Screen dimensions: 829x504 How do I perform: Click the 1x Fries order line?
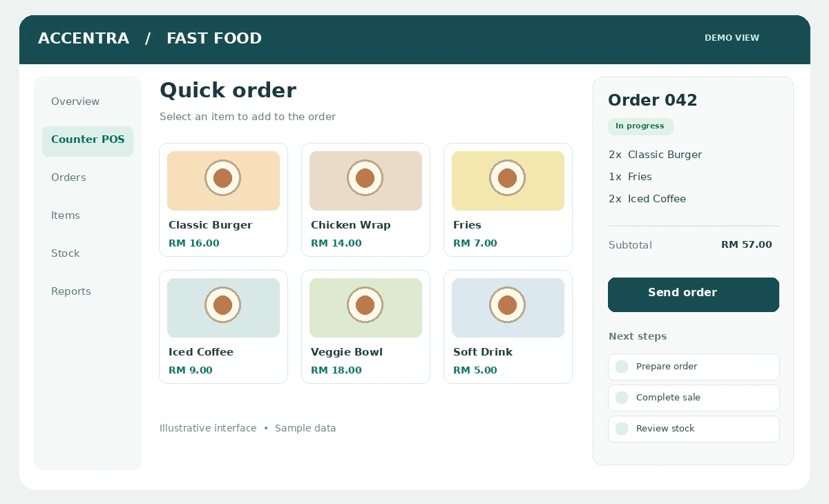(630, 177)
